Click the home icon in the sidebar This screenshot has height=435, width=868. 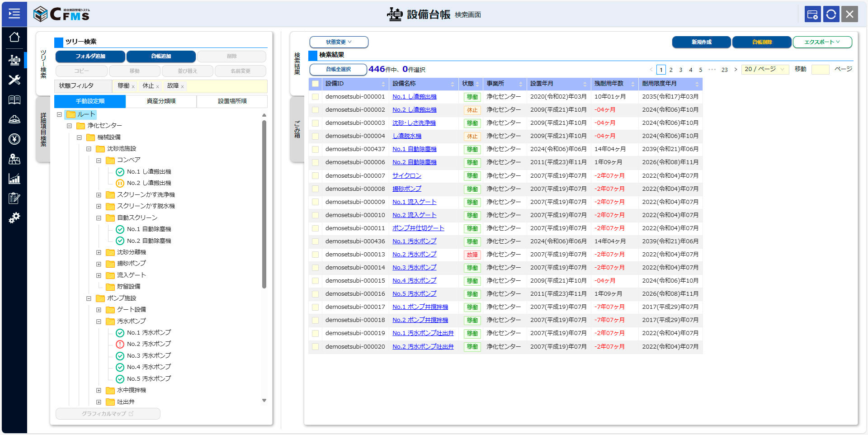click(x=14, y=37)
